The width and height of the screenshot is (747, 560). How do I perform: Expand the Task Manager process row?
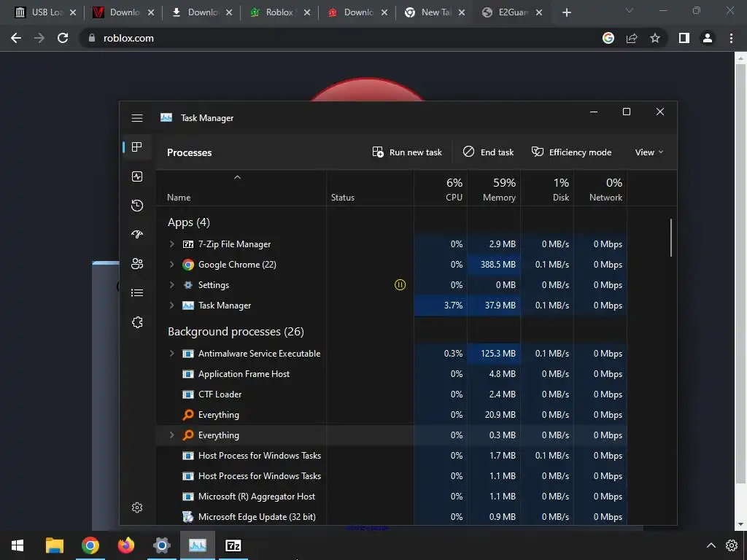click(x=172, y=306)
